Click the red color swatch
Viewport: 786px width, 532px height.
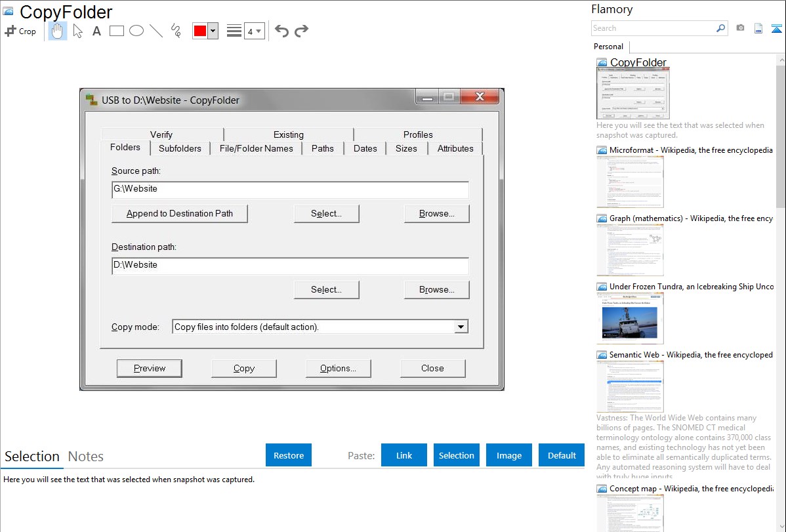[x=200, y=31]
